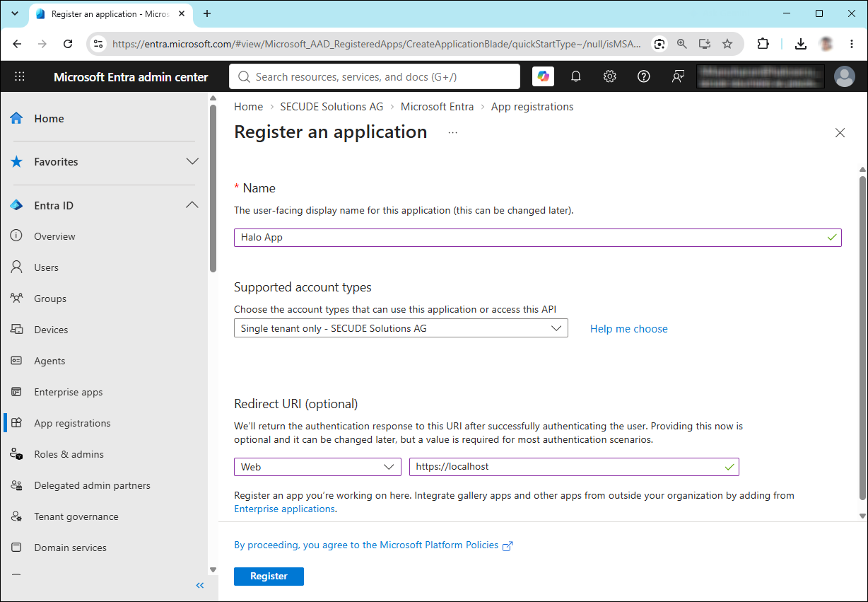Viewport: 868px width, 602px height.
Task: Open the Help me choose link
Action: pyautogui.click(x=629, y=328)
